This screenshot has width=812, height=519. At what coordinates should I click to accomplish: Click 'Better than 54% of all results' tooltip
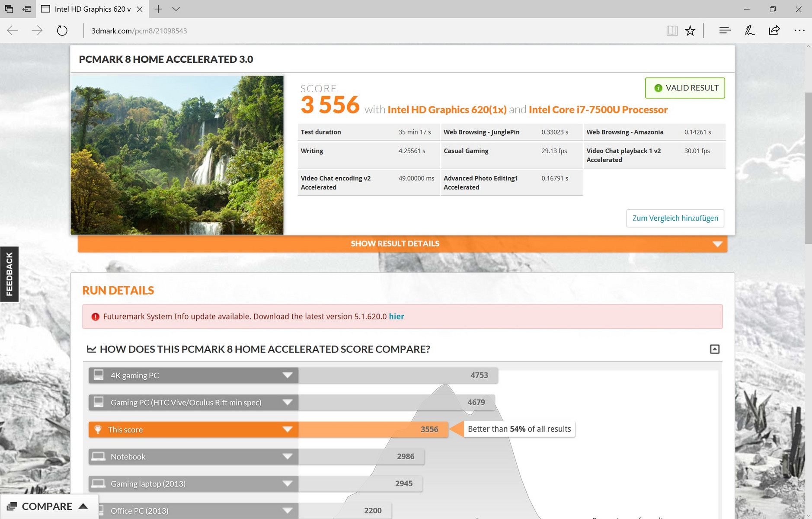(519, 429)
